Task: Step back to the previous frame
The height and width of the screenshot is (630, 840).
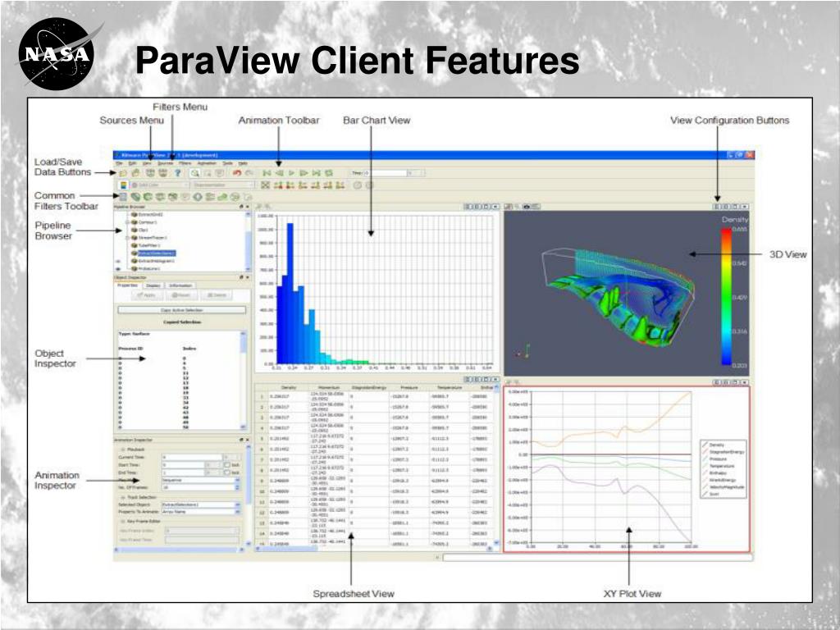Action: coord(279,173)
